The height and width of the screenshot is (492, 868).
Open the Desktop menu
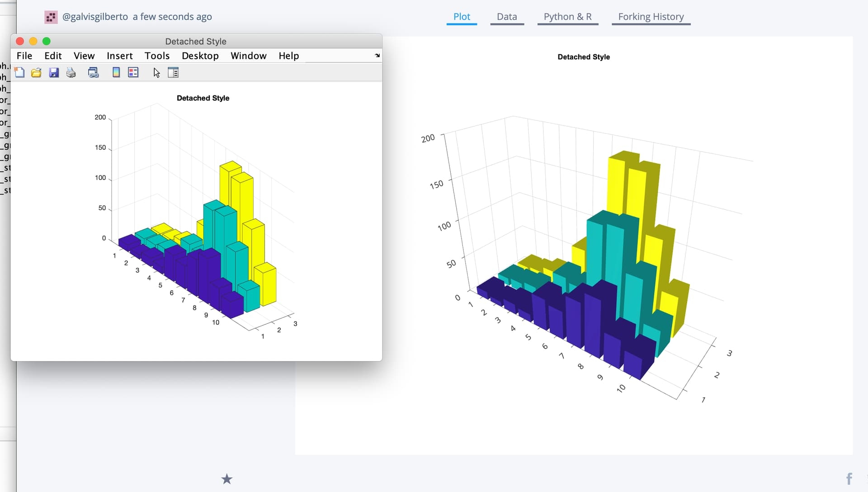click(200, 56)
